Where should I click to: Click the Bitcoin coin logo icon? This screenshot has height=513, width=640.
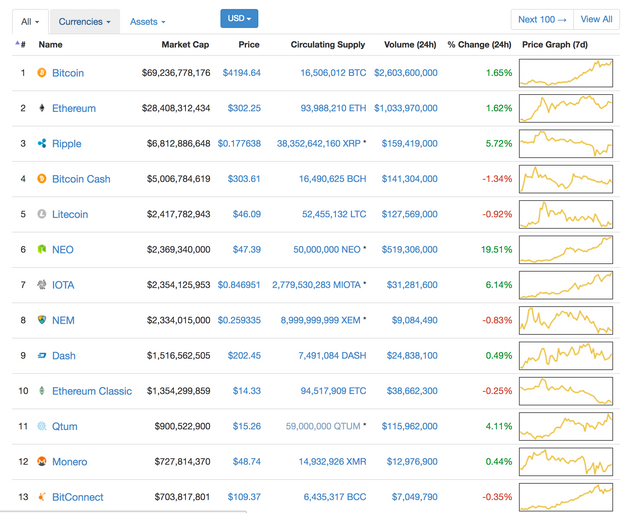[42, 73]
